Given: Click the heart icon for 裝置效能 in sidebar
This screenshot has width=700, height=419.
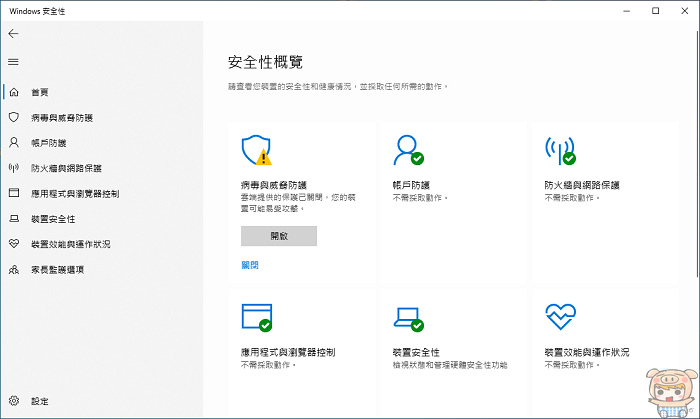Looking at the screenshot, I should (x=14, y=244).
